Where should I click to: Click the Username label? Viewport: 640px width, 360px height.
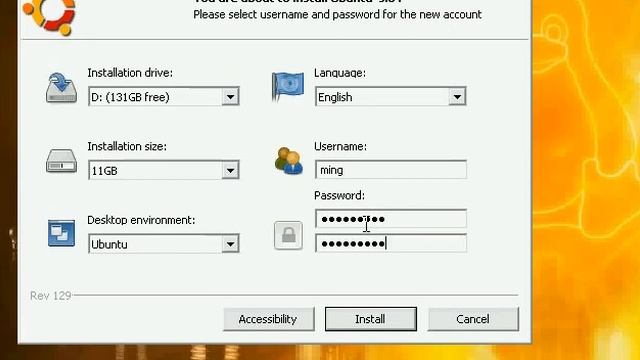point(340,147)
